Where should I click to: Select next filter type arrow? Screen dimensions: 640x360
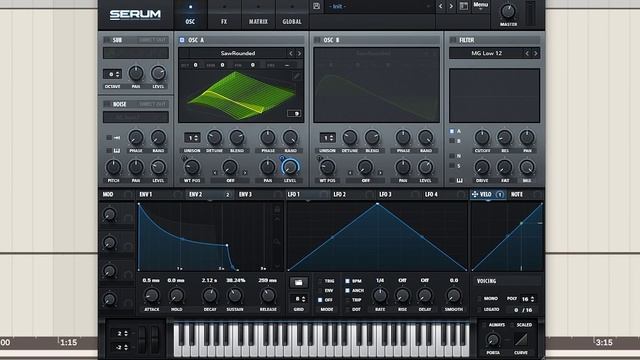tap(536, 53)
